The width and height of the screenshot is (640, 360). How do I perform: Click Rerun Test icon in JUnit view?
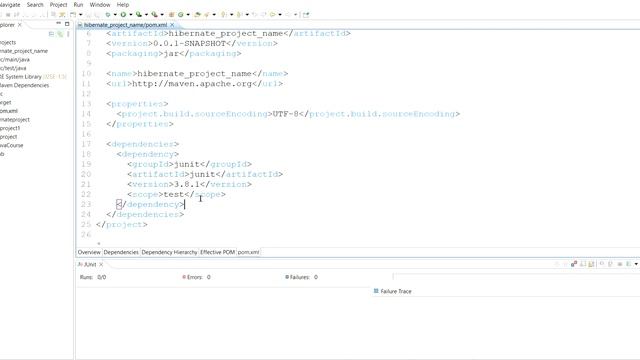coord(602,264)
